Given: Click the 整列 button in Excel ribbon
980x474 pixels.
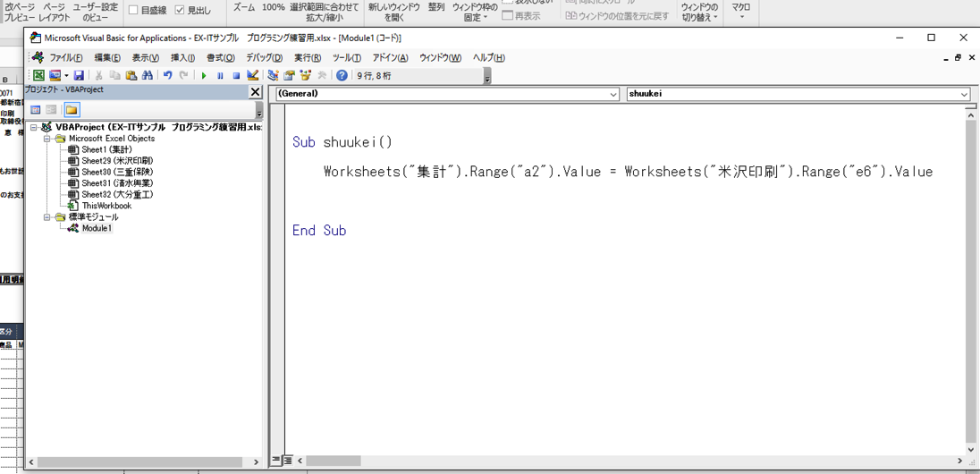Looking at the screenshot, I should click(436, 7).
